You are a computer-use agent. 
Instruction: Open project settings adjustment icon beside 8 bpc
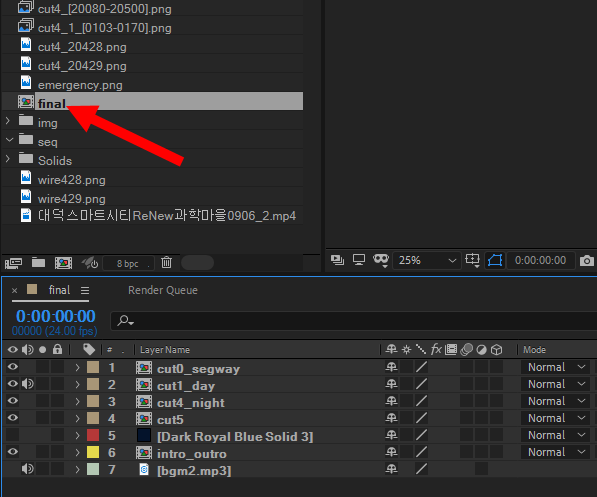click(x=90, y=263)
